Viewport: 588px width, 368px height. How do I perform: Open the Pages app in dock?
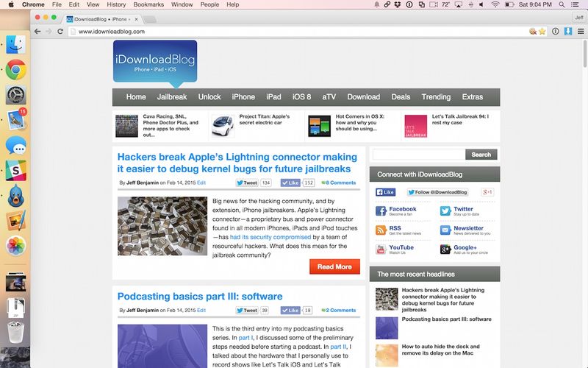pyautogui.click(x=15, y=221)
